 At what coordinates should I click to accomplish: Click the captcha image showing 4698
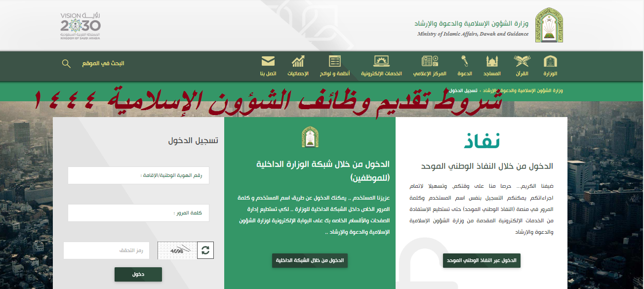click(177, 250)
